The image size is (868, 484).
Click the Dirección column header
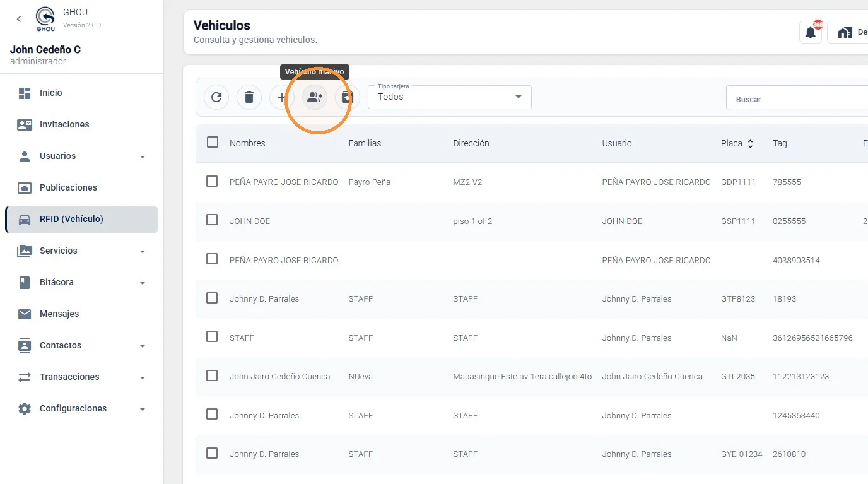(471, 143)
